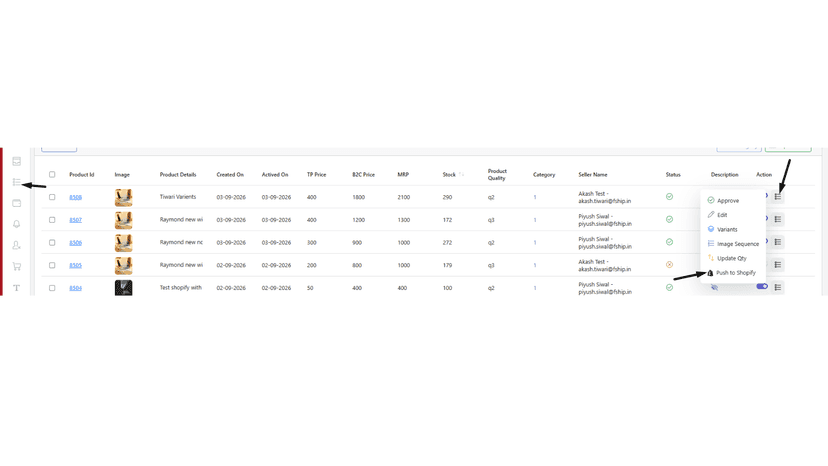The width and height of the screenshot is (828, 466).
Task: Open the product list sidebar icon
Action: tap(16, 182)
